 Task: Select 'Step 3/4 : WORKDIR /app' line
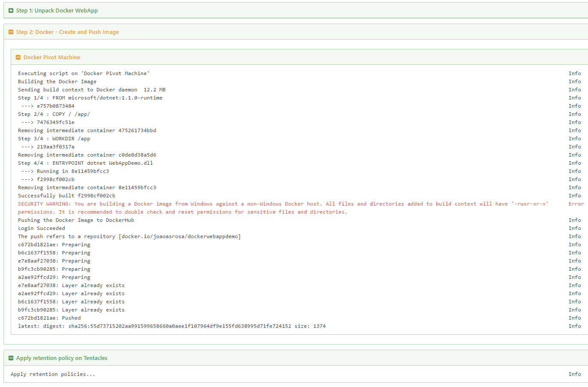pyautogui.click(x=54, y=139)
